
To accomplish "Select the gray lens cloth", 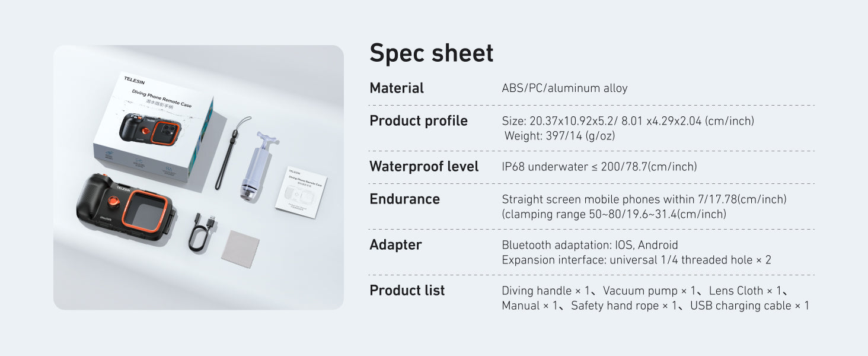I will click(240, 249).
